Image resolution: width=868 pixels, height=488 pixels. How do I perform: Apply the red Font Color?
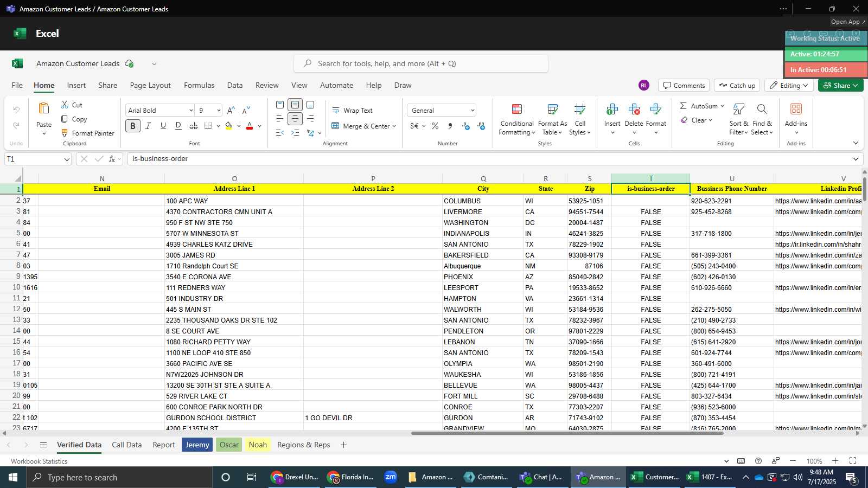[x=250, y=126]
